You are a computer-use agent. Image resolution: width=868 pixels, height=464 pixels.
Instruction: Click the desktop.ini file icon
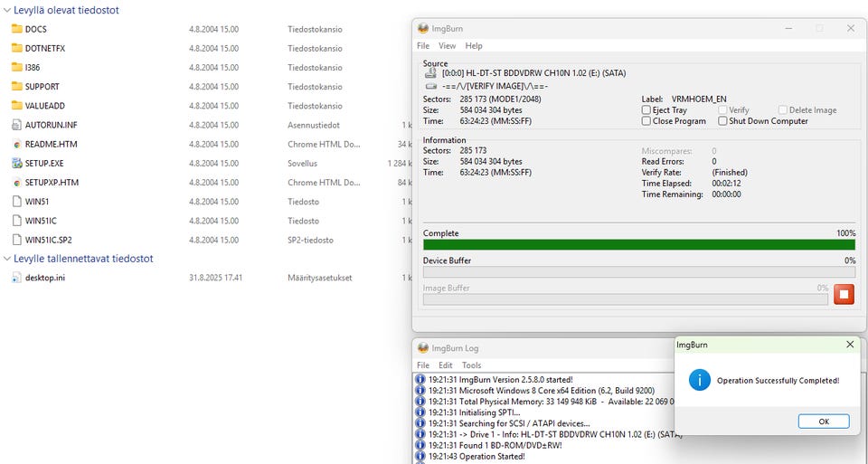16,278
